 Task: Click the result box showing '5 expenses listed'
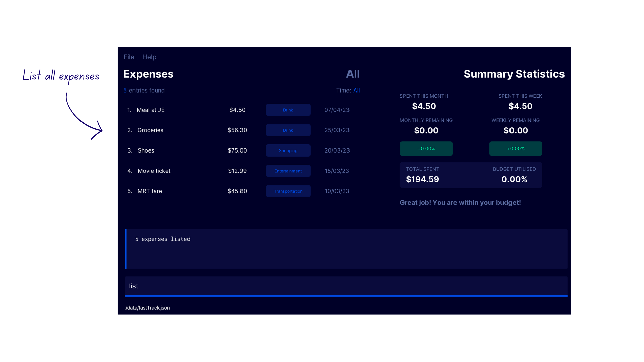pos(346,249)
